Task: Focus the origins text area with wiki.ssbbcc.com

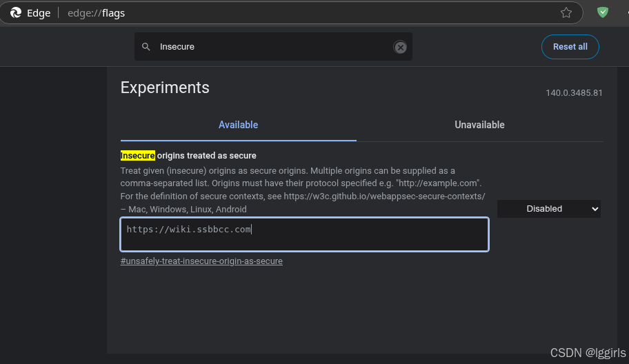Action: (304, 234)
